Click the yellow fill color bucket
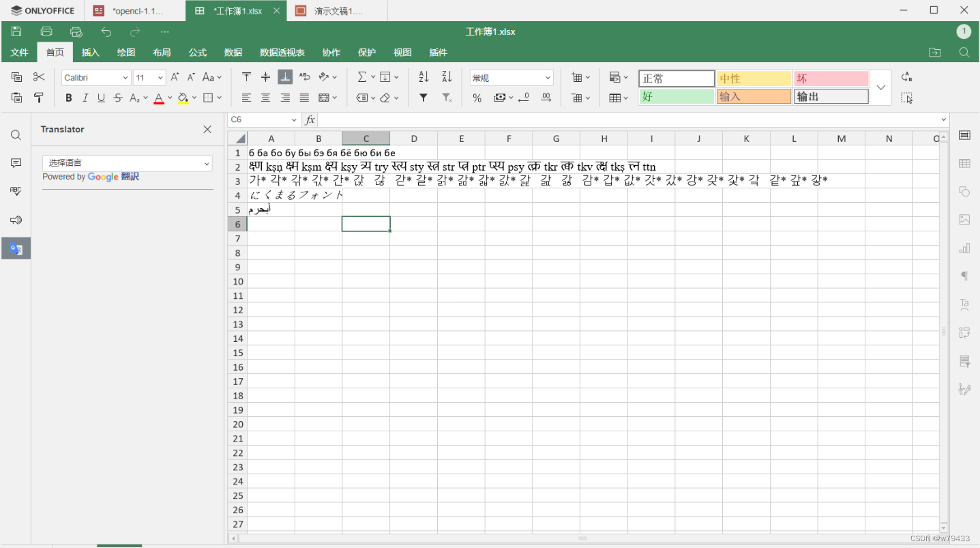Viewport: 980px width, 548px height. point(183,98)
